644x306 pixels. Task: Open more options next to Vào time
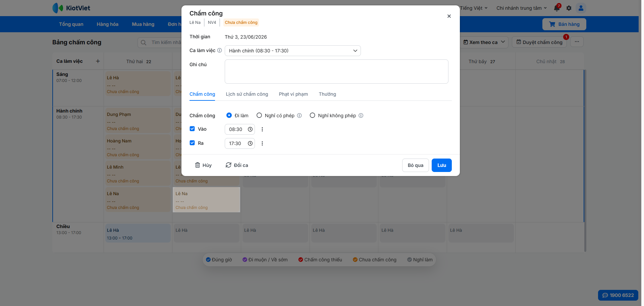262,129
